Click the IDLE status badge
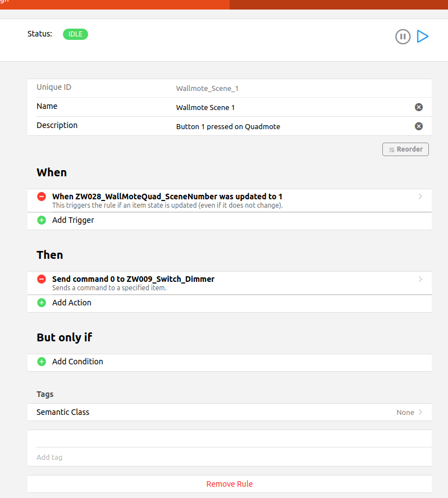Image resolution: width=448 pixels, height=498 pixels. point(75,34)
